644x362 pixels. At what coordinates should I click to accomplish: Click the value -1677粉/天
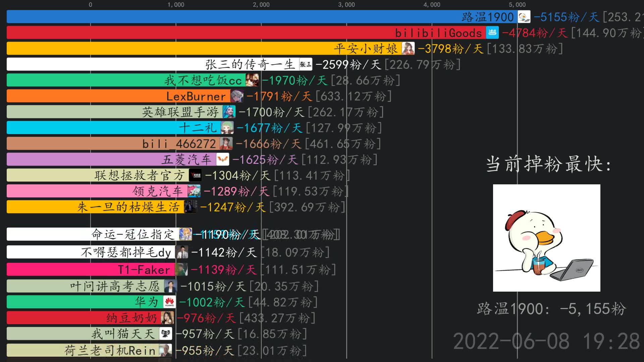click(x=269, y=128)
